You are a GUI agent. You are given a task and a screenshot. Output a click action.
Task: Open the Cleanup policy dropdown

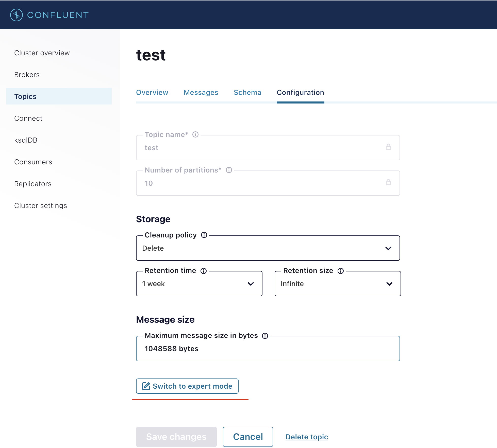(x=268, y=248)
